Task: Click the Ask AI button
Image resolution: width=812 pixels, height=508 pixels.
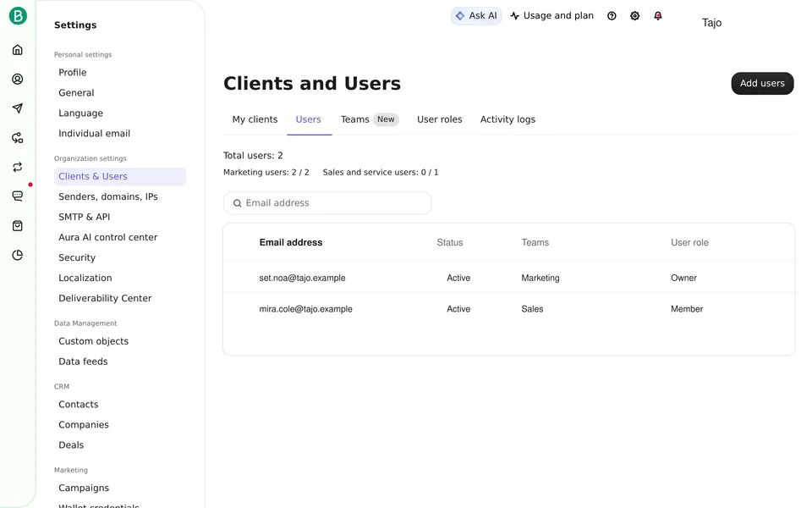Action: [x=476, y=16]
